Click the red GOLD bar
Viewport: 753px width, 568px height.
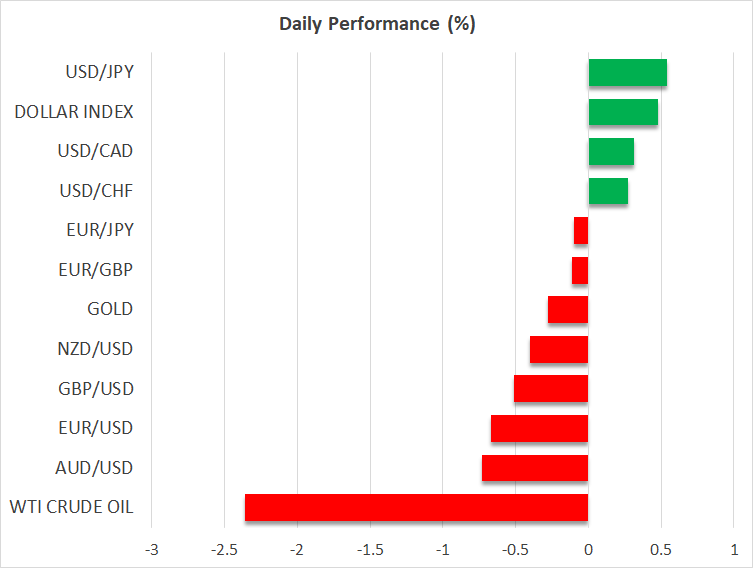point(568,310)
